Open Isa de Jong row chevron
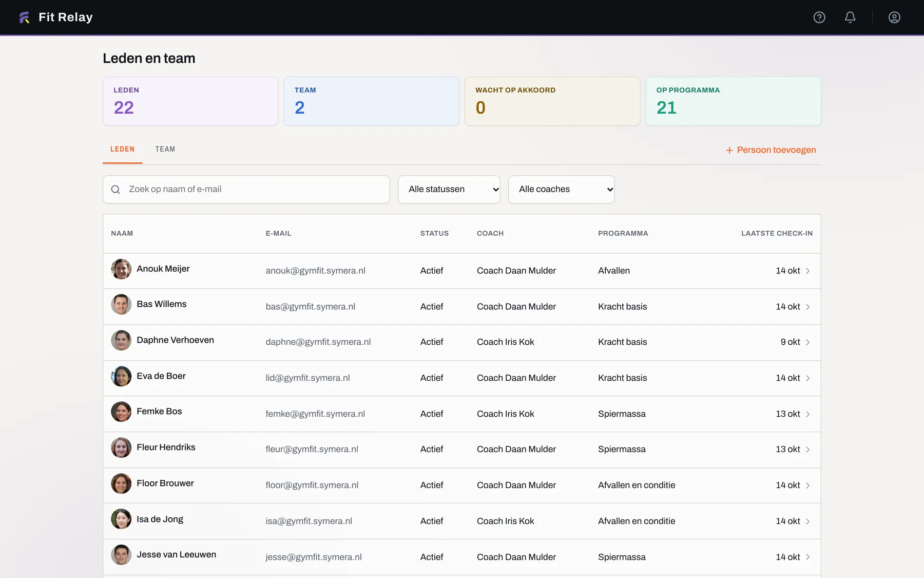Viewport: 924px width, 578px height. coord(807,521)
